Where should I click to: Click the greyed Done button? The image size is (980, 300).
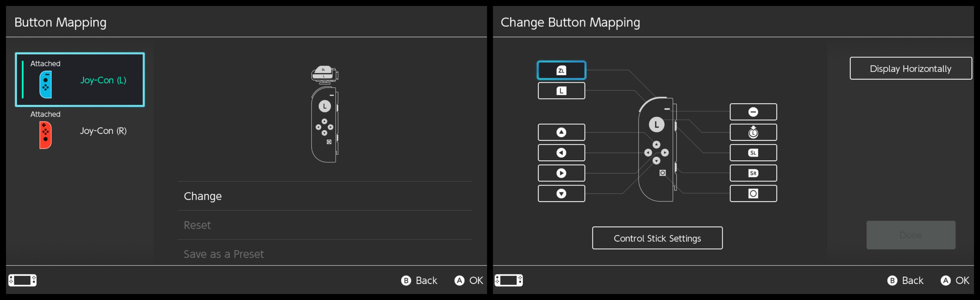[911, 235]
